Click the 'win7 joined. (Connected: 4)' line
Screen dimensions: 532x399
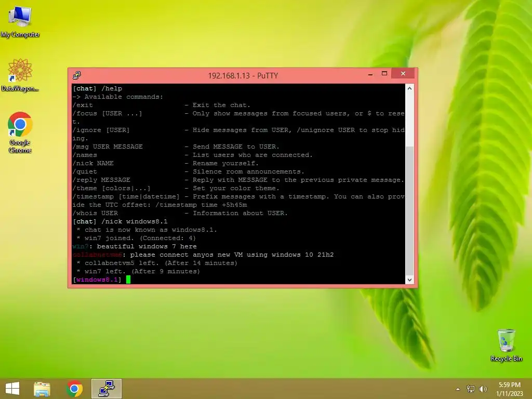136,238
